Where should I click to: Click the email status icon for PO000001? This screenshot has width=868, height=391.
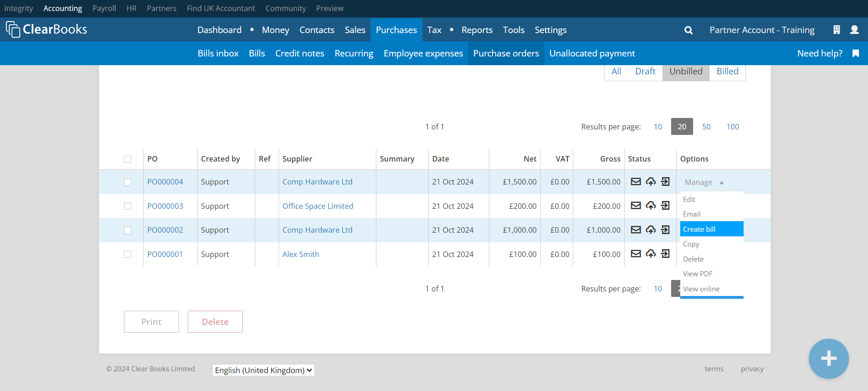pyautogui.click(x=636, y=253)
